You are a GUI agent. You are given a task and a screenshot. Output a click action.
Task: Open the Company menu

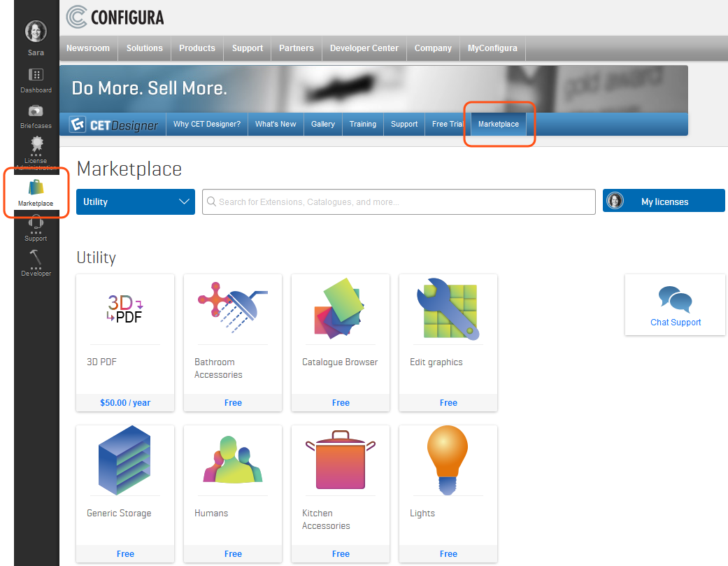tap(433, 48)
